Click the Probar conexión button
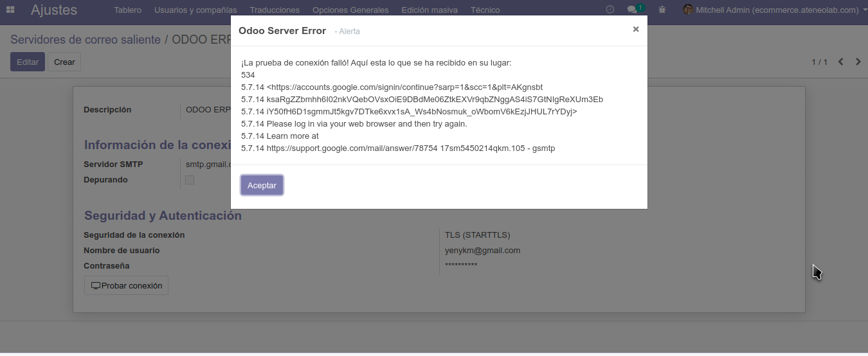Viewport: 868px width, 356px height. pyautogui.click(x=126, y=285)
